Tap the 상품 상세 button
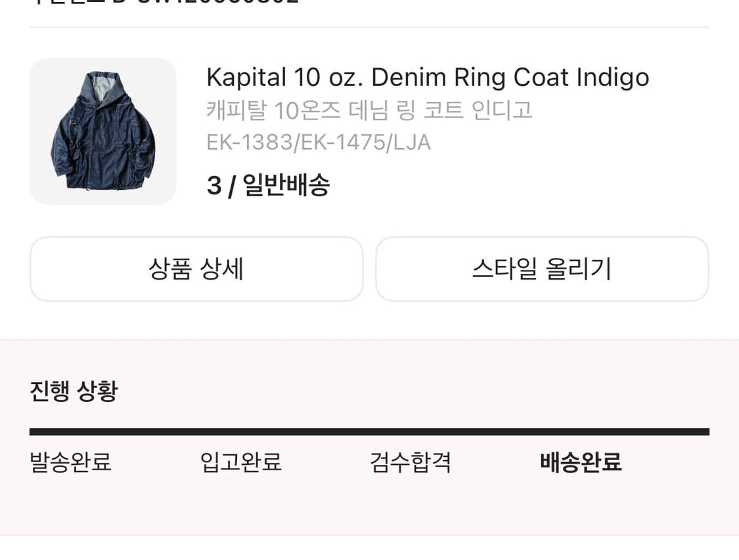Screen dimensions: 739x560 pyautogui.click(x=196, y=269)
